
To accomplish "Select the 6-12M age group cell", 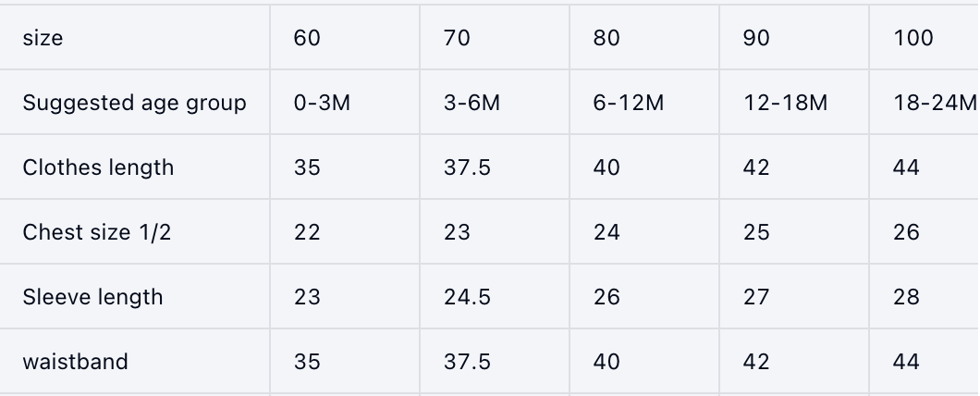I will coord(629,103).
